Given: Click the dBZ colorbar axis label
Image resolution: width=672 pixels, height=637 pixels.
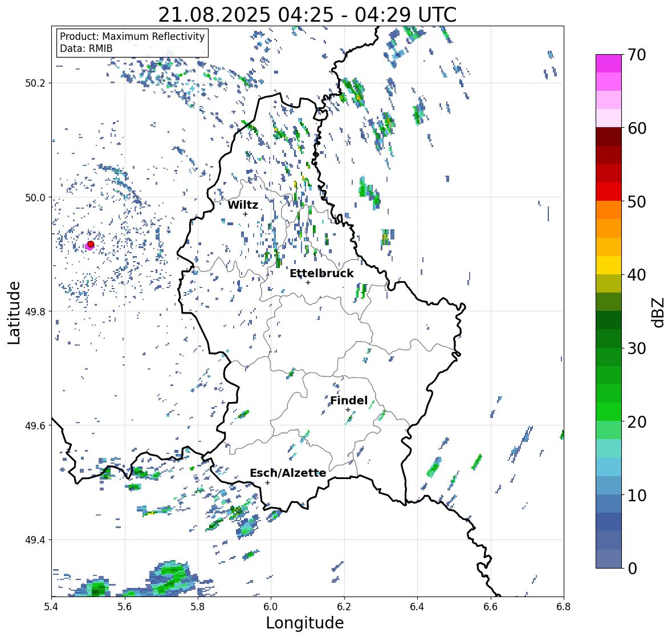Looking at the screenshot, I should click(659, 312).
